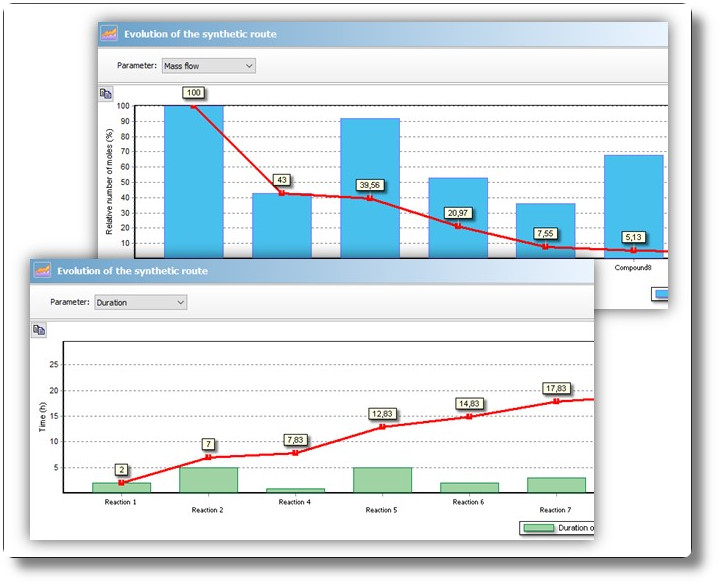Click the 39,56 data label

coord(370,185)
